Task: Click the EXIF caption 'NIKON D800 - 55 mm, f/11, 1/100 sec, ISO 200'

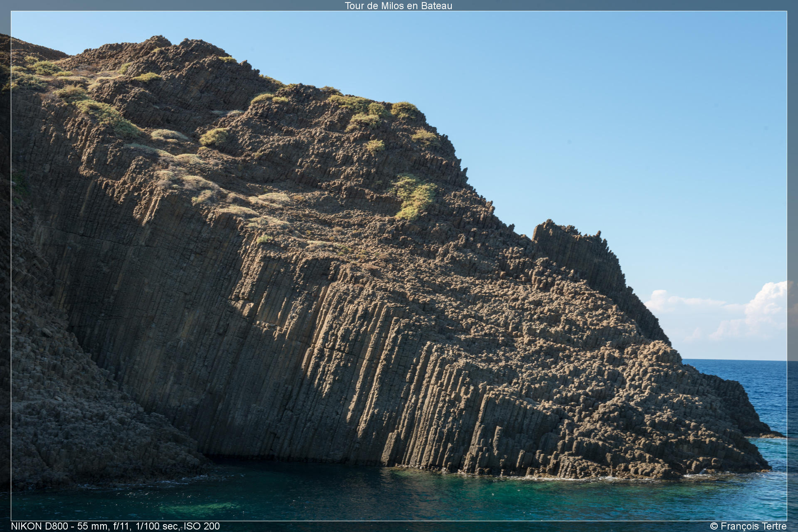Action: pyautogui.click(x=115, y=526)
